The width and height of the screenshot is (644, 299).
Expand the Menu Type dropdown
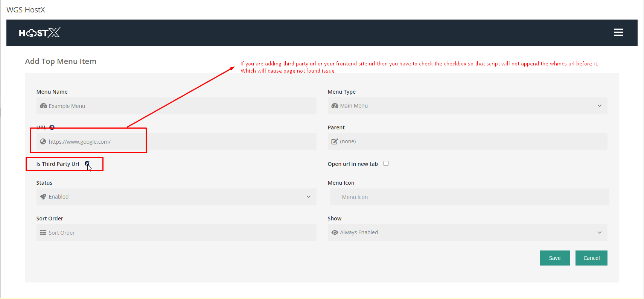pos(467,106)
